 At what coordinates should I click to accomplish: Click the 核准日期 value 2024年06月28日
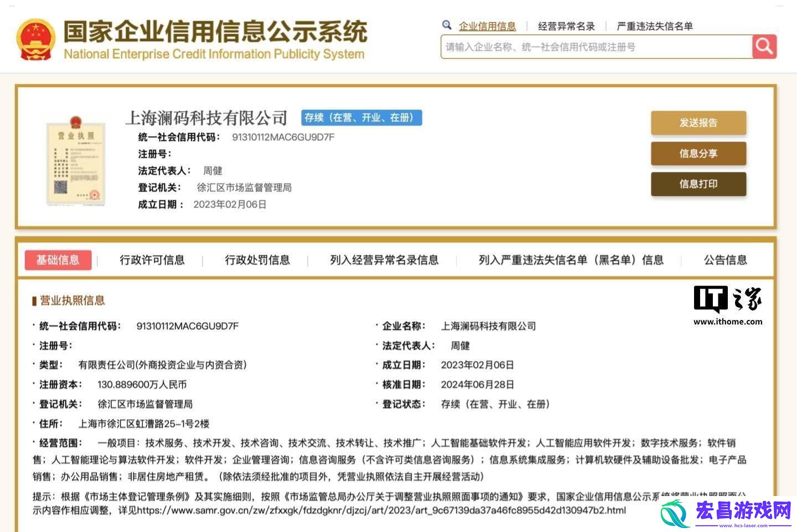(x=478, y=385)
